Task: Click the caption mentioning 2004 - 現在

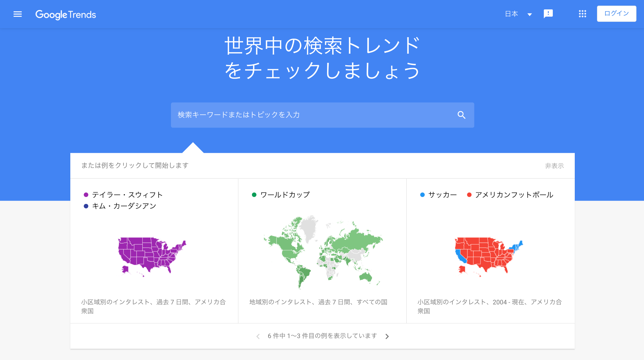Action: 489,307
